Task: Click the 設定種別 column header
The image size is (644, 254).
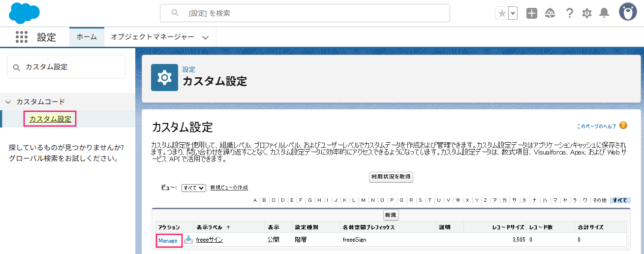Action: (x=307, y=227)
